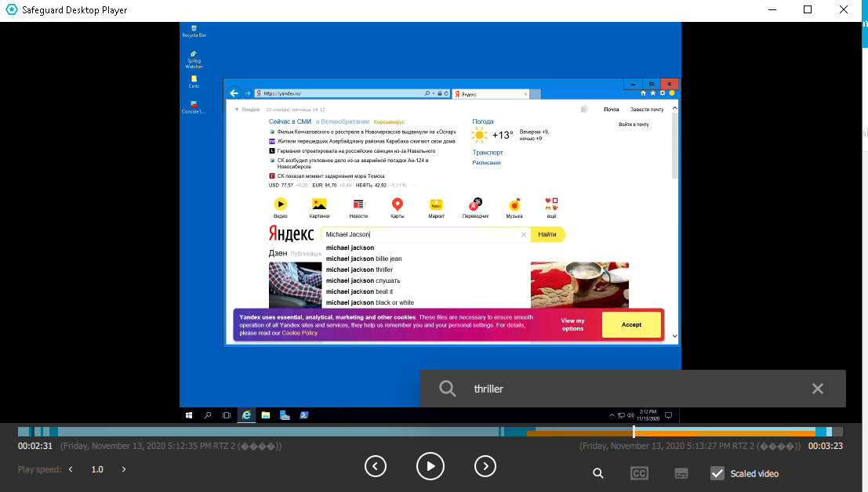This screenshot has width=868, height=492.
Task: Click the tea cup Дзен thumbnail
Action: click(x=579, y=284)
